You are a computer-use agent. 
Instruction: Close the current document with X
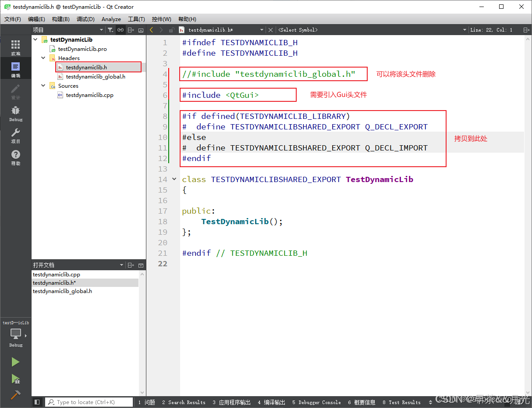tap(270, 30)
